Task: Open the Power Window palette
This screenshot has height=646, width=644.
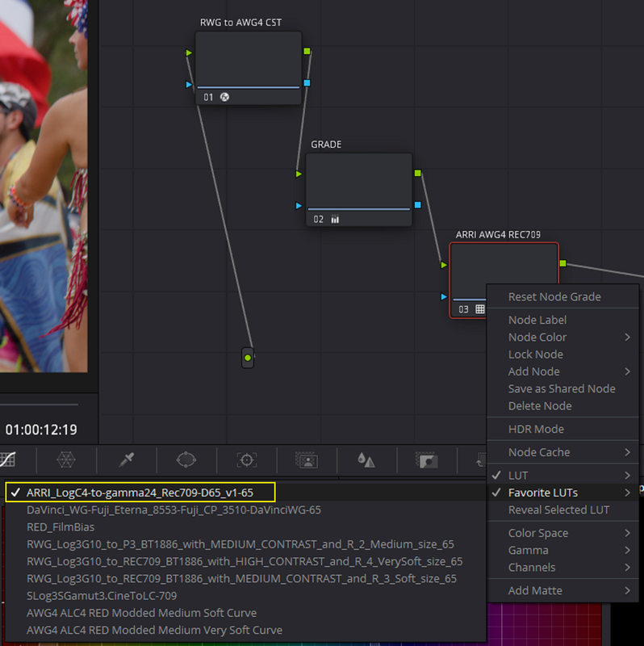Action: [x=186, y=459]
